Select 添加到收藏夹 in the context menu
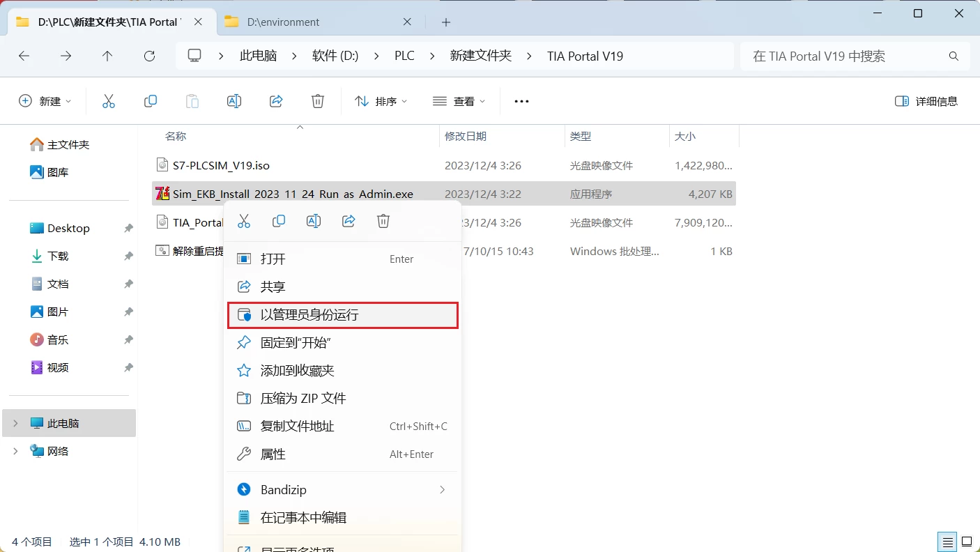 [x=342, y=371]
